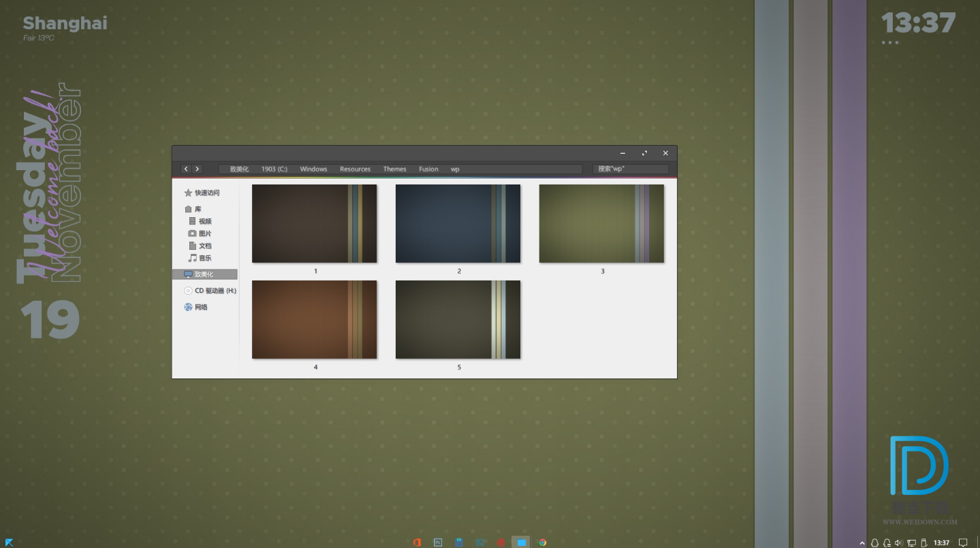This screenshot has height=548, width=980.
Task: Open the 视频 library
Action: click(x=200, y=221)
